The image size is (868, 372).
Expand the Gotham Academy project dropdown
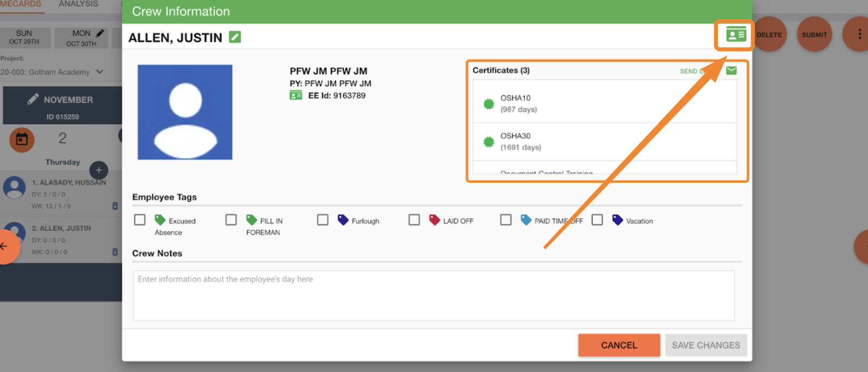click(52, 72)
